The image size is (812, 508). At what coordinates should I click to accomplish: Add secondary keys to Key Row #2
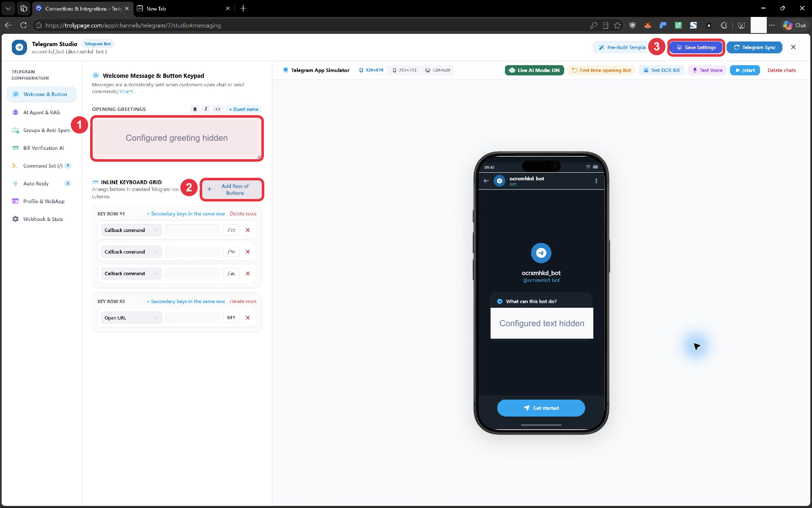pos(186,301)
